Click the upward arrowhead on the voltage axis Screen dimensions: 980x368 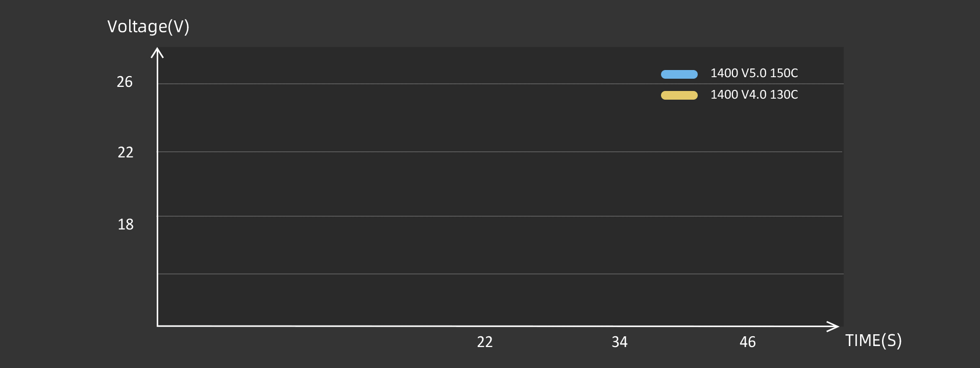click(x=157, y=52)
